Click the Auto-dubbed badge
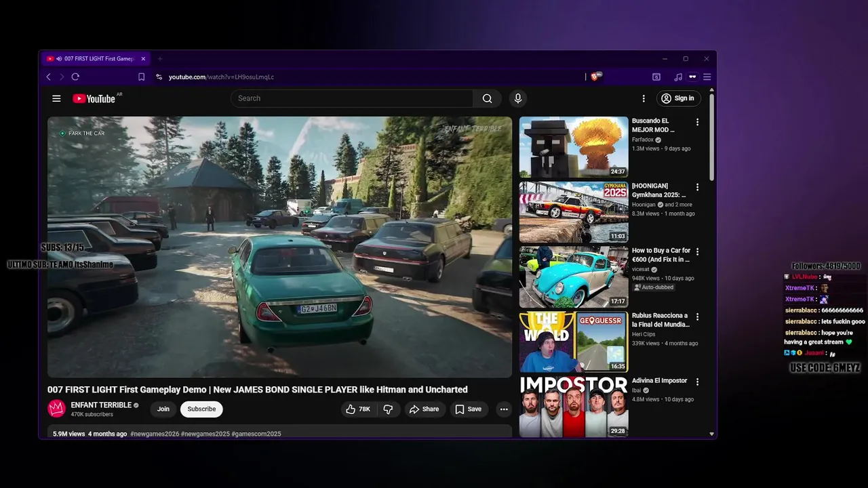Image resolution: width=868 pixels, height=488 pixels. (653, 287)
